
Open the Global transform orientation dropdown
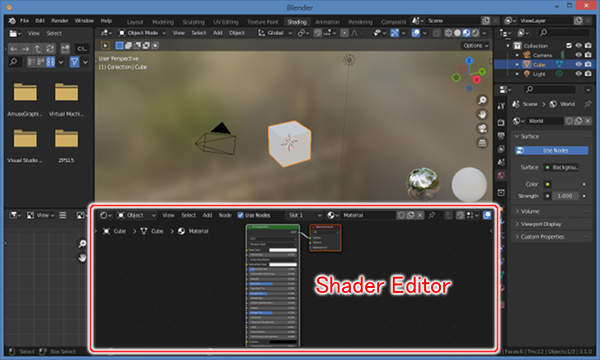[x=275, y=33]
